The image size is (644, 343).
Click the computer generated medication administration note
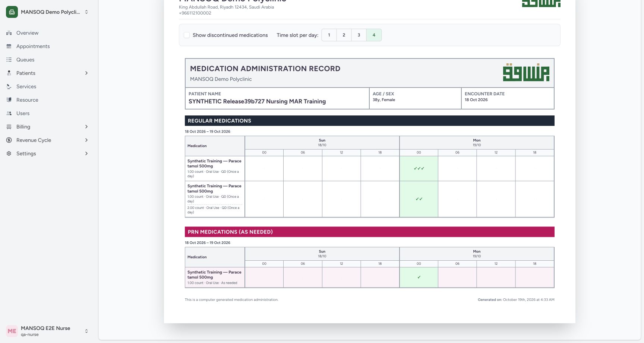231,299
